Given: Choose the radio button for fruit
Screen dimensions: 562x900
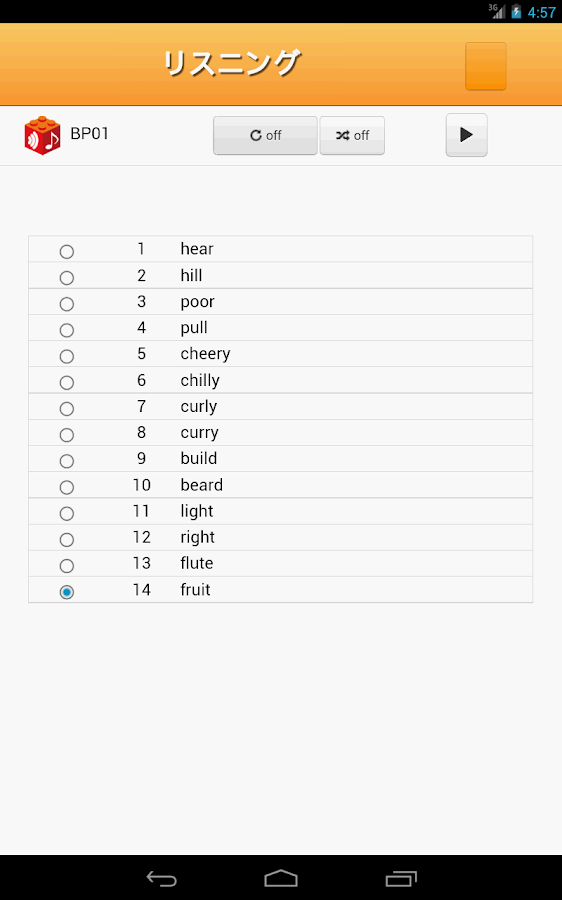Looking at the screenshot, I should (x=67, y=592).
